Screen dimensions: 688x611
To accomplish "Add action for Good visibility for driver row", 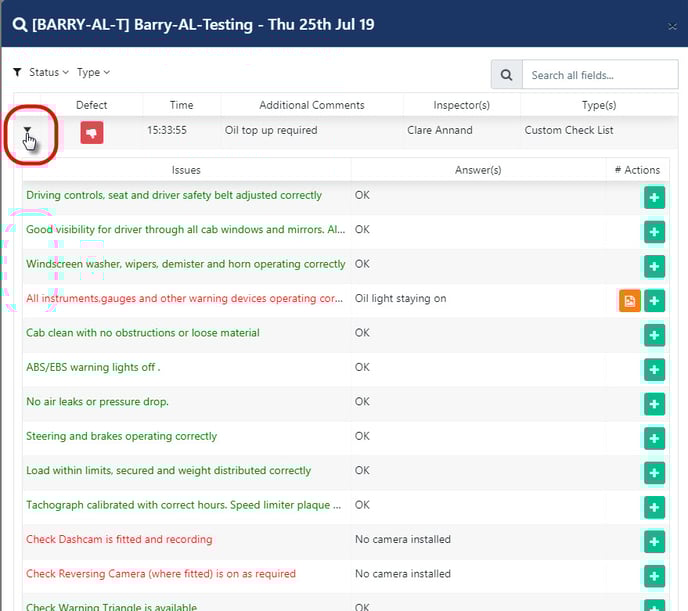I will pyautogui.click(x=654, y=232).
